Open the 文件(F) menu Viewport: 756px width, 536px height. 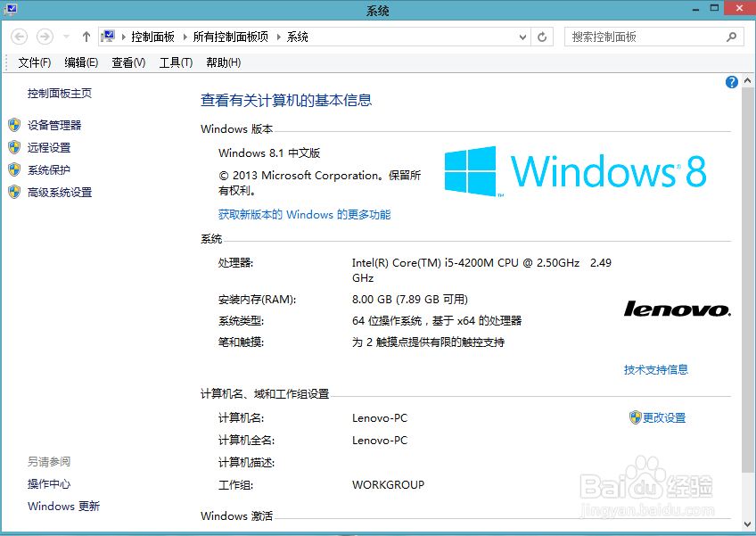click(34, 62)
